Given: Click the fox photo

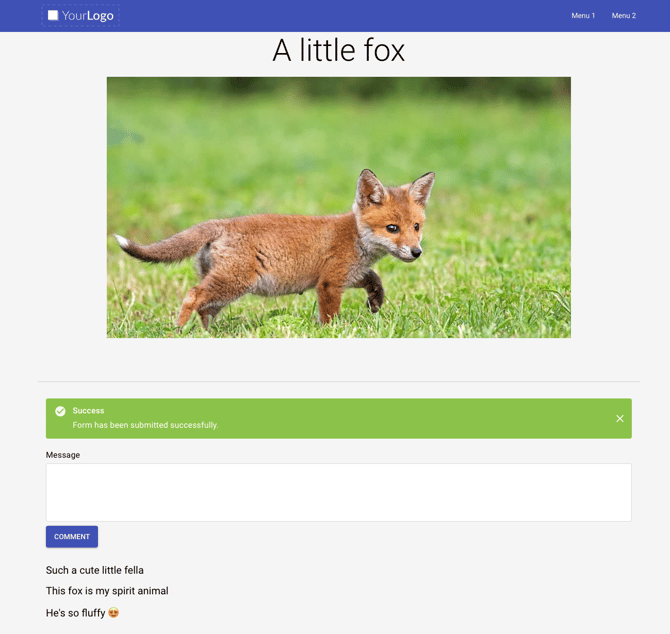Looking at the screenshot, I should [x=338, y=207].
